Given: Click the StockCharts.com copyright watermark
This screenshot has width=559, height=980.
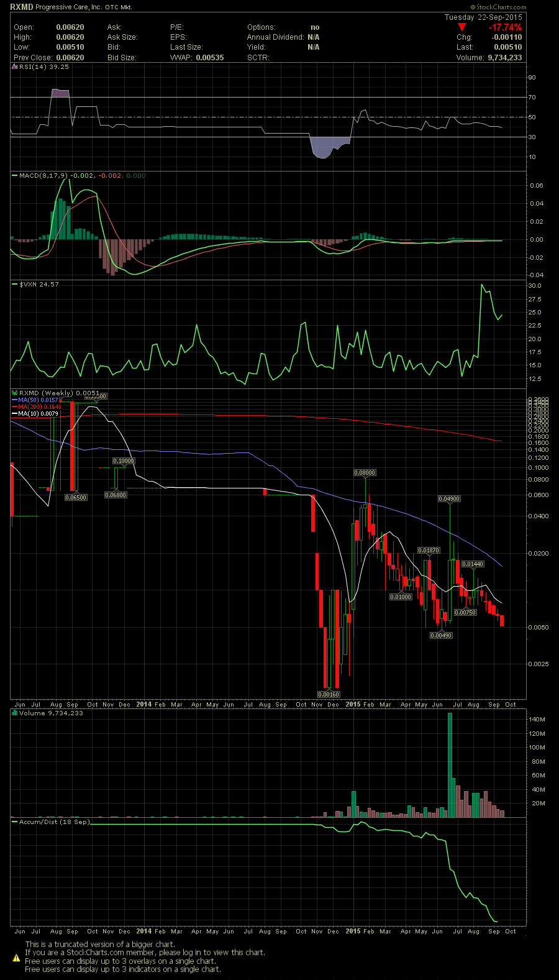Looking at the screenshot, I should (x=496, y=7).
